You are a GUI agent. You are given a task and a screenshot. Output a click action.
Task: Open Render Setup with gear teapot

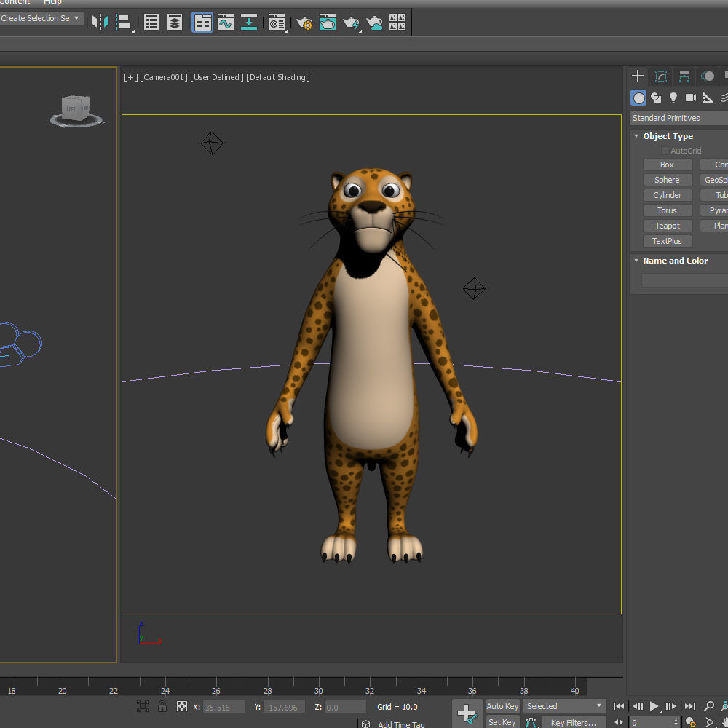[x=304, y=23]
